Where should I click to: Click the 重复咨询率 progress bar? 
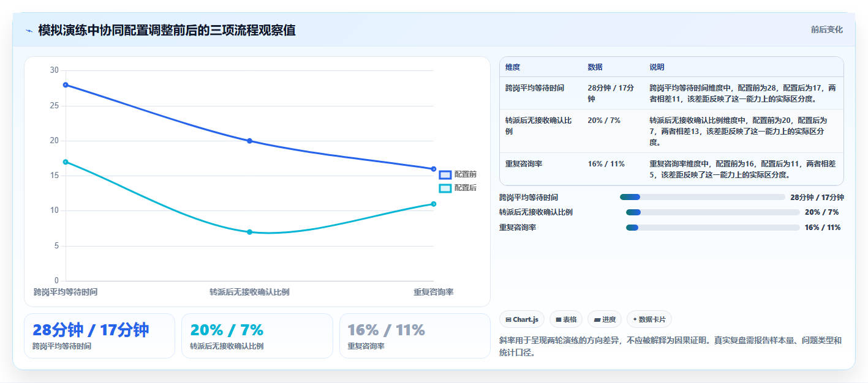pyautogui.click(x=713, y=228)
